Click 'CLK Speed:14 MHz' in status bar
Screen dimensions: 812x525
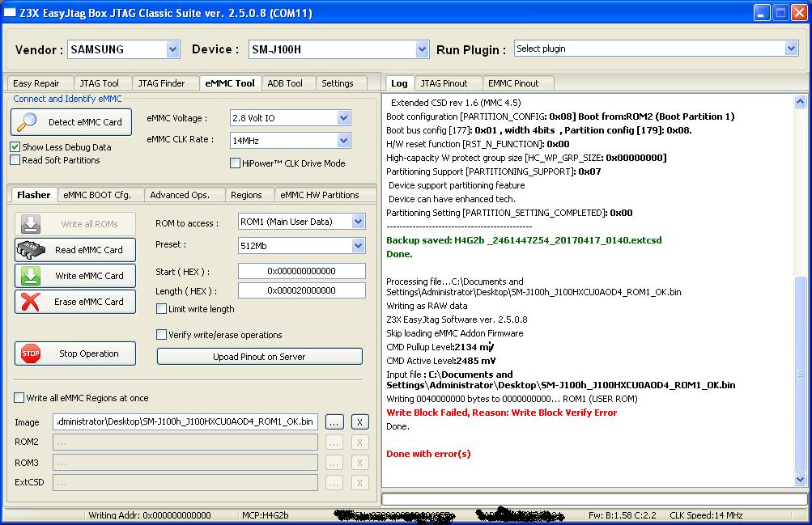point(706,515)
